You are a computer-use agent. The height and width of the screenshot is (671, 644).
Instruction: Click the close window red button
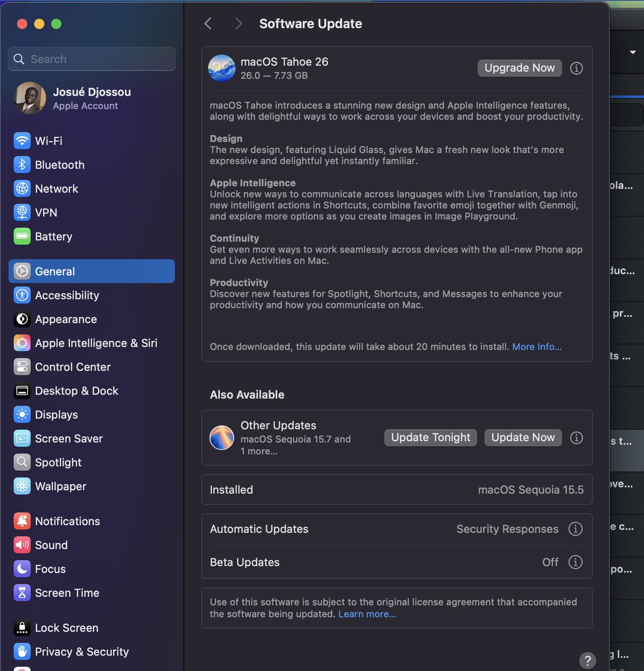point(22,23)
